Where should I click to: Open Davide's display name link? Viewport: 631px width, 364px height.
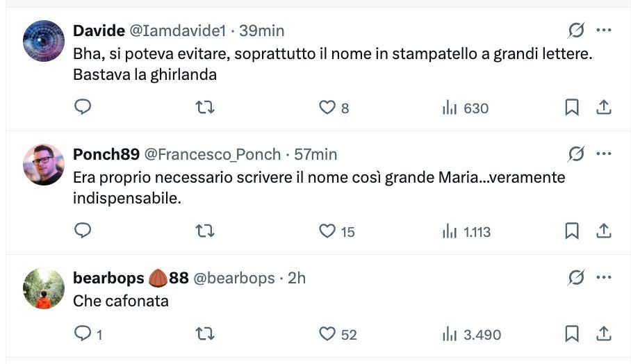click(99, 31)
